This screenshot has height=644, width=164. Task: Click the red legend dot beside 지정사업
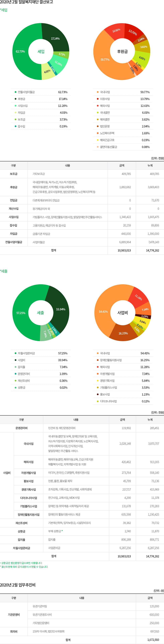pos(98,99)
